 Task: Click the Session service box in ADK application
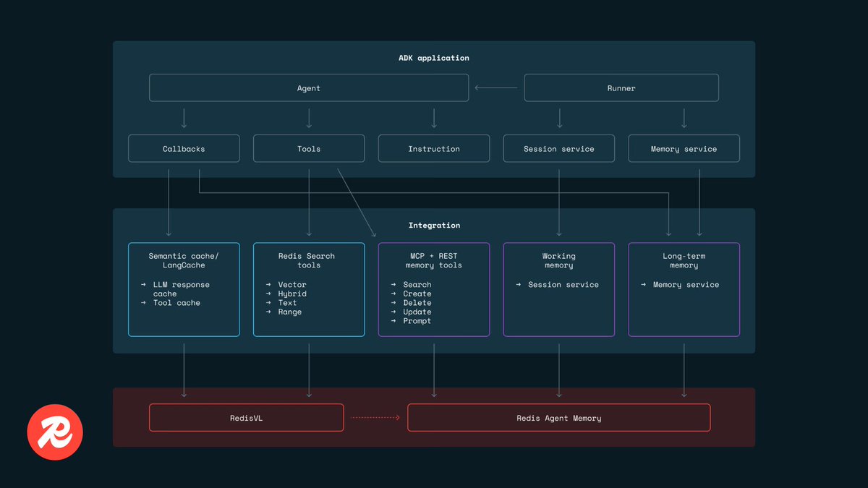[559, 149]
